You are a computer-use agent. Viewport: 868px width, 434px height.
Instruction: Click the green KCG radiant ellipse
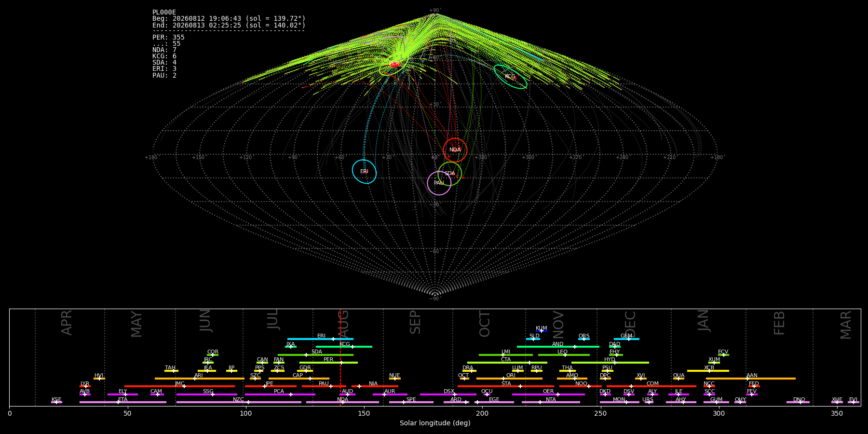click(x=510, y=77)
